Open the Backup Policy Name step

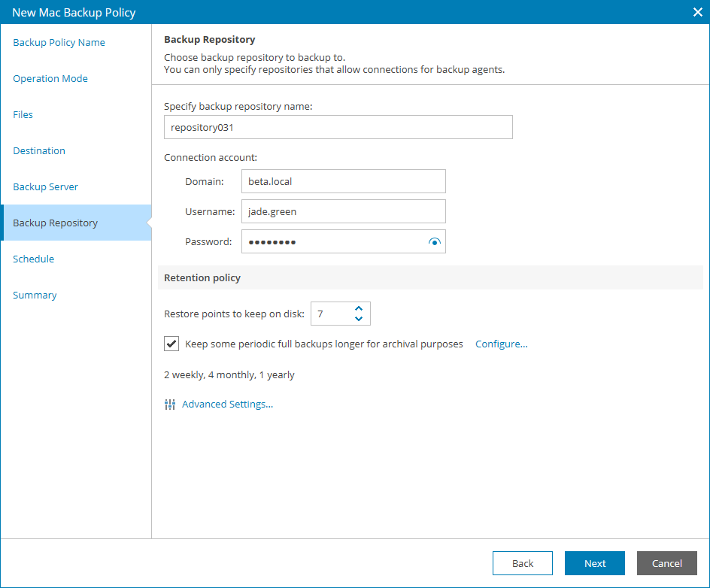pyautogui.click(x=59, y=43)
